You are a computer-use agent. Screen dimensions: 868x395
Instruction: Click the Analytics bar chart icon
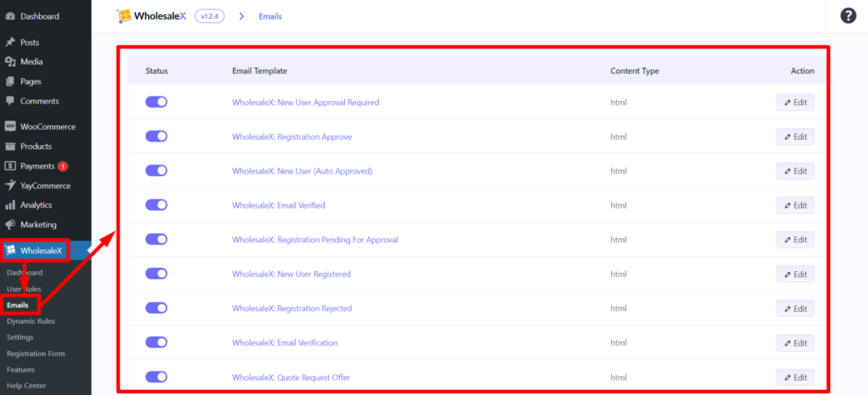[10, 204]
